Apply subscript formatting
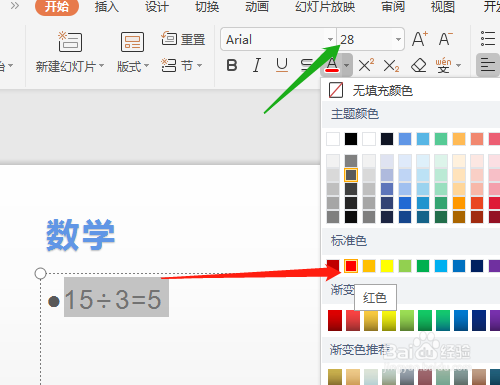This screenshot has height=385, width=500. [391, 65]
